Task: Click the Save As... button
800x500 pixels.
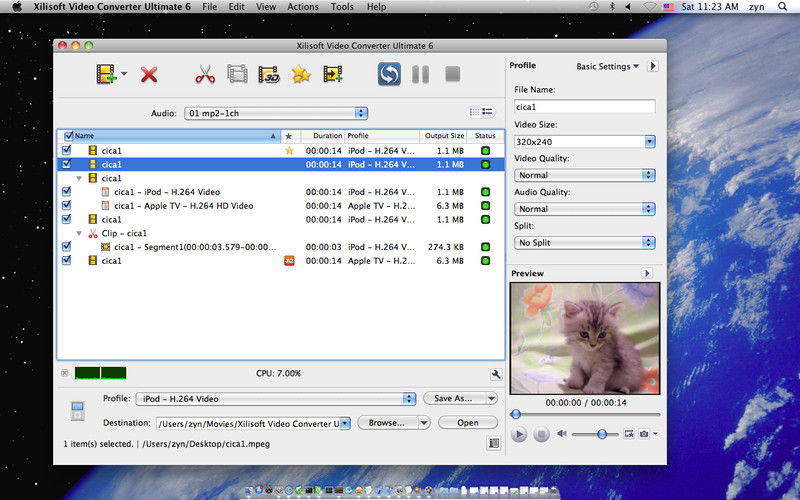Action: click(453, 398)
